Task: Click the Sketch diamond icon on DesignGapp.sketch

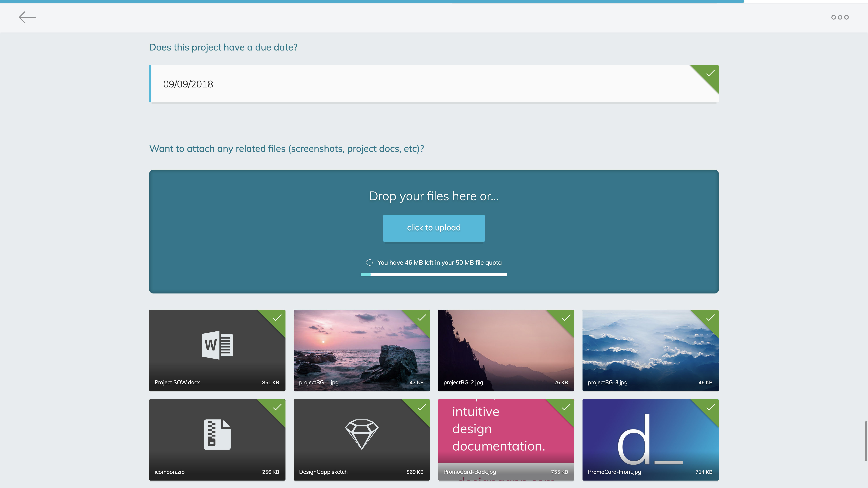Action: coord(362,434)
